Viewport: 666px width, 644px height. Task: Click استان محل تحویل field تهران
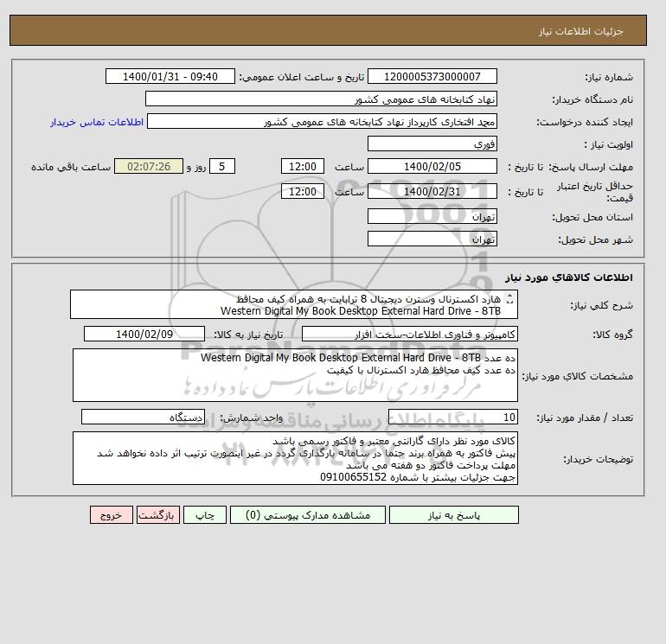[432, 216]
